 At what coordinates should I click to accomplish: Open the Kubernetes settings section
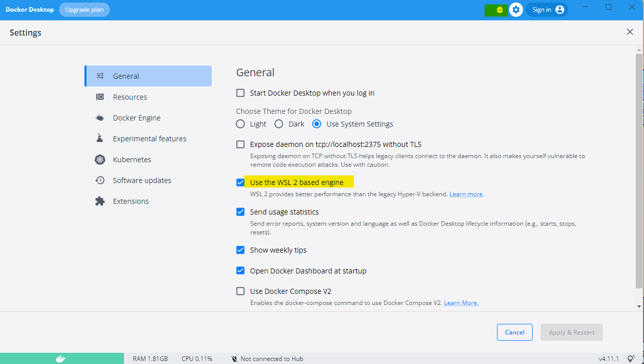148,160
